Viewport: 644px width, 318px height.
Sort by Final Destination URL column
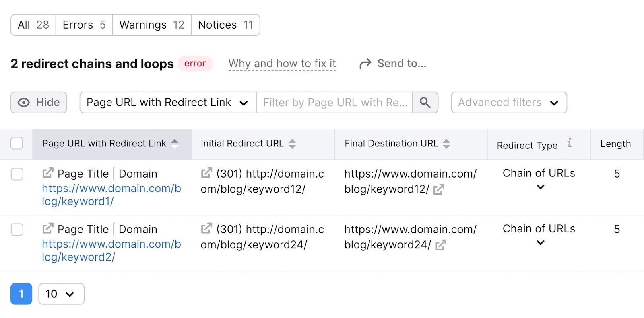coord(447,143)
